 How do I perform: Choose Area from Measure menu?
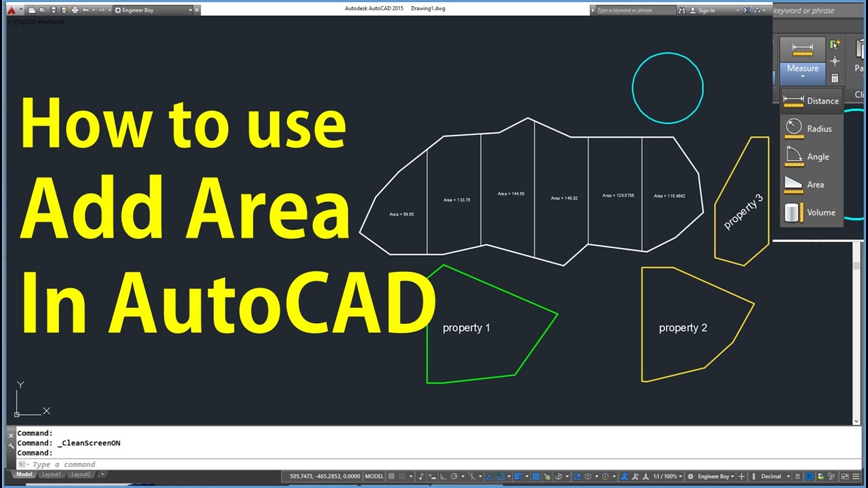pyautogui.click(x=812, y=184)
